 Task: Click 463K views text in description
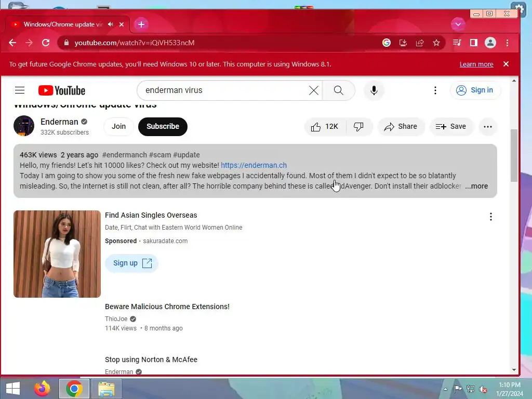38,155
